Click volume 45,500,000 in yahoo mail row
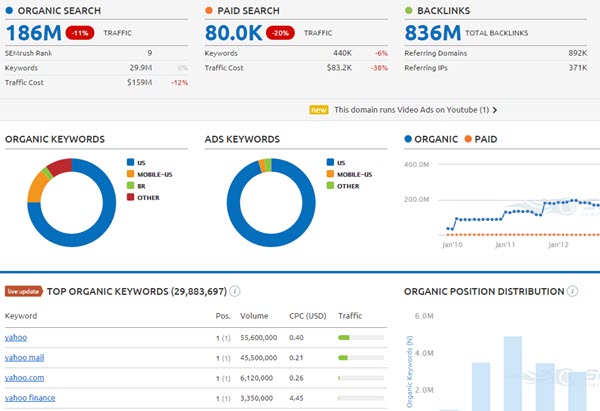Screen dimensions: 600x411 (x=259, y=358)
